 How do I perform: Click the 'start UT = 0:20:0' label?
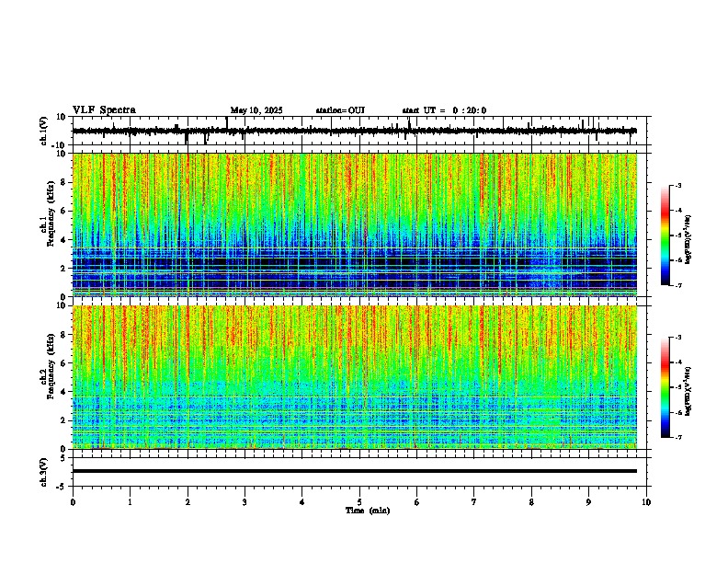444,110
